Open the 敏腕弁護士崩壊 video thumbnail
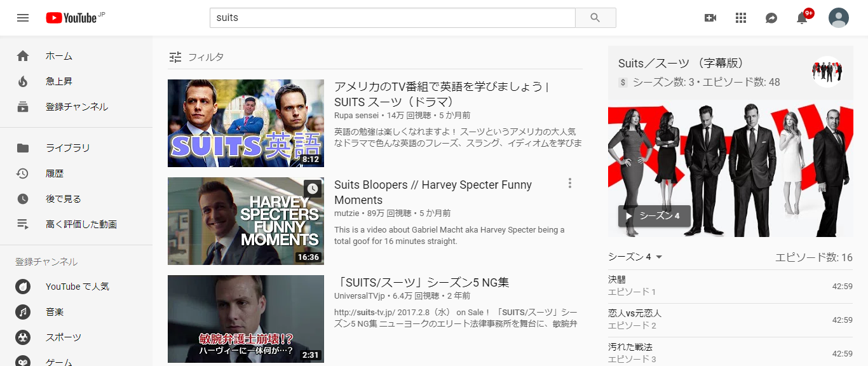 tap(246, 319)
